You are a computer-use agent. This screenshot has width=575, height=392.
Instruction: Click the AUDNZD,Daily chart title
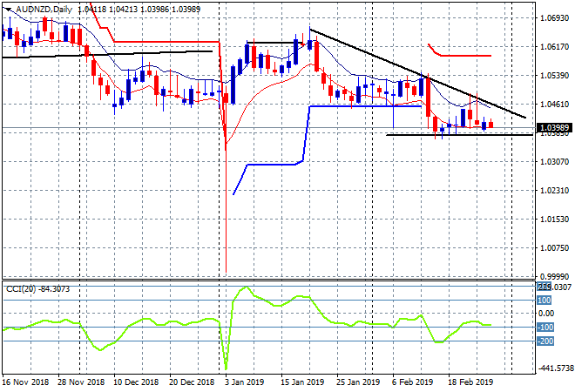click(x=44, y=10)
